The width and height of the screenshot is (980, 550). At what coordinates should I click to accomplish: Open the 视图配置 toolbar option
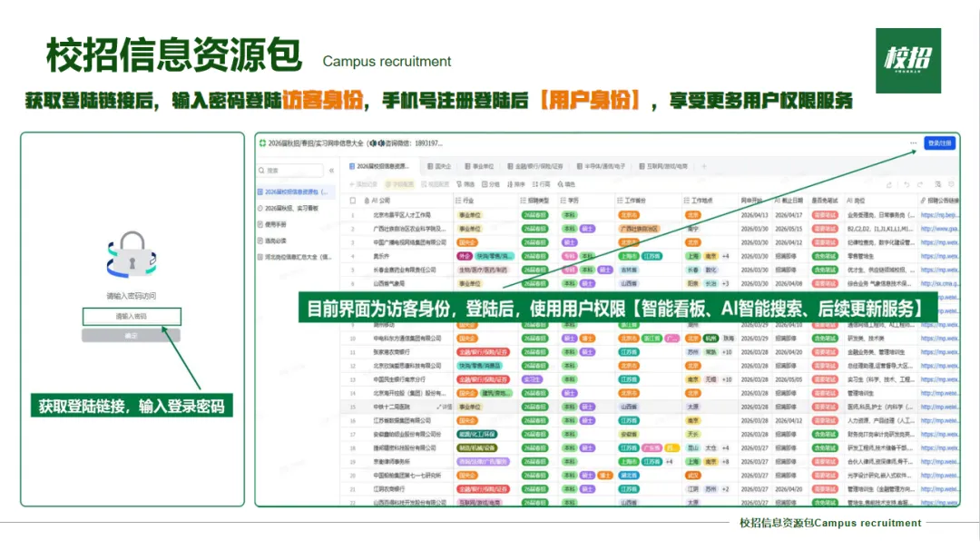pos(436,184)
